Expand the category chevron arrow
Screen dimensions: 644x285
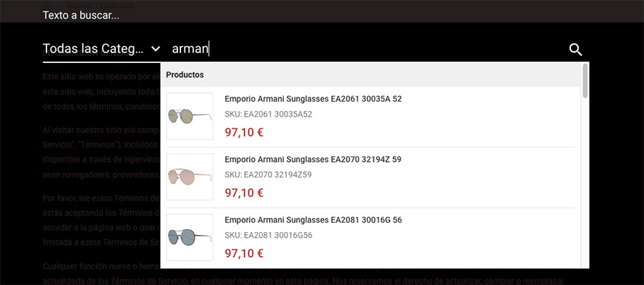[156, 49]
